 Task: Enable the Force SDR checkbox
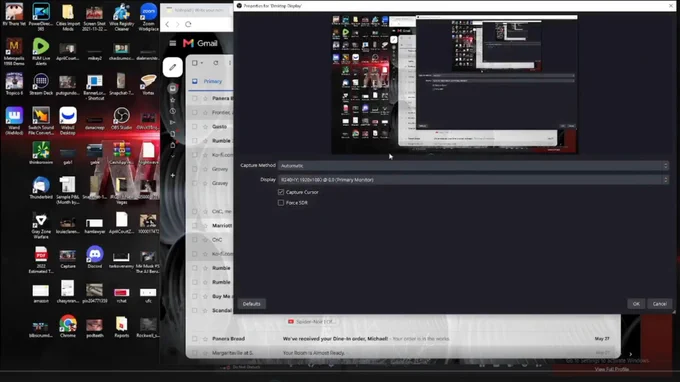[x=281, y=202]
